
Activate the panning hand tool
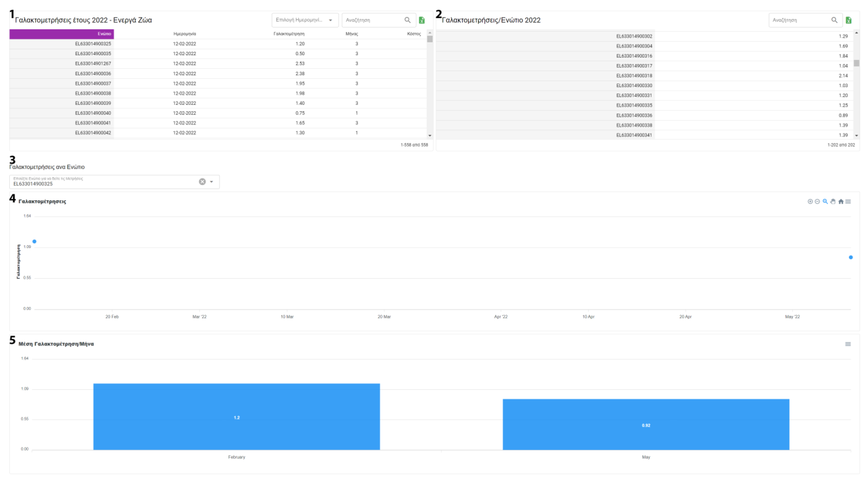(833, 202)
